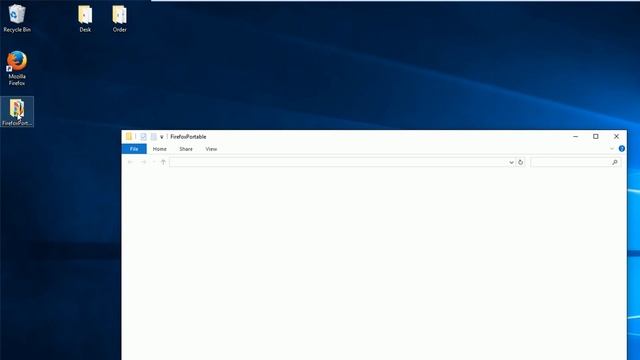Click the Properties quick access icon

click(x=143, y=137)
